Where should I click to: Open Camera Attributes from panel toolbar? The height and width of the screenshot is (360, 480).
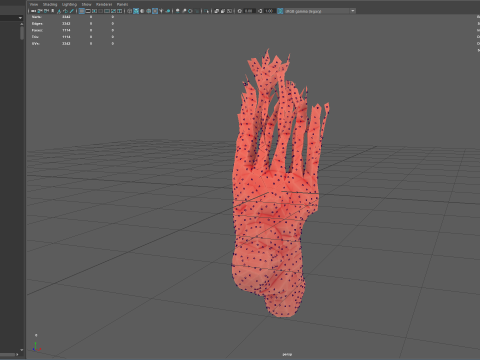[x=46, y=11]
